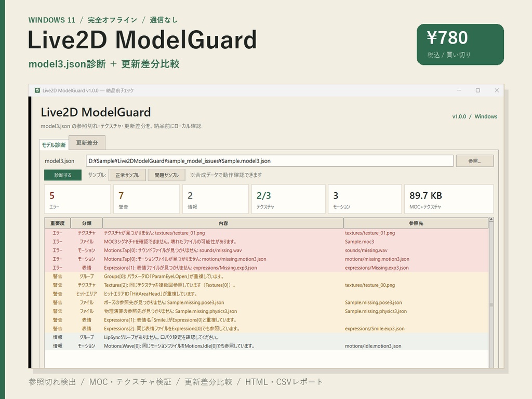532x399 pixels.
Task: Click the Live2D ModelGuard title bar app icon
Action: pos(37,90)
